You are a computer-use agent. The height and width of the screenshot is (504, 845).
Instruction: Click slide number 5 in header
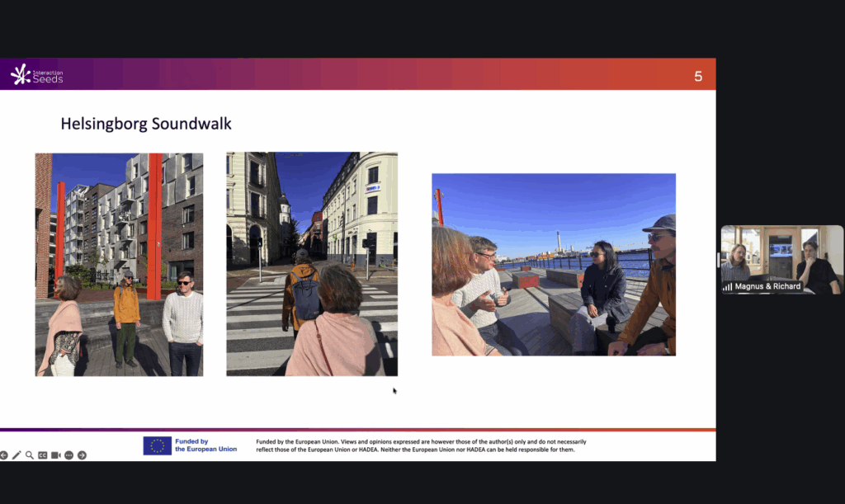pos(698,77)
